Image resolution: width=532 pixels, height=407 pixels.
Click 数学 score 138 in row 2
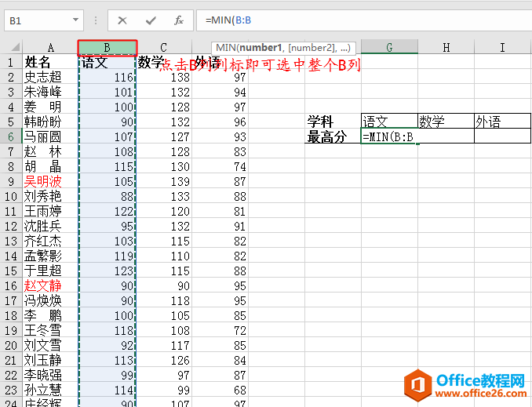coord(164,77)
